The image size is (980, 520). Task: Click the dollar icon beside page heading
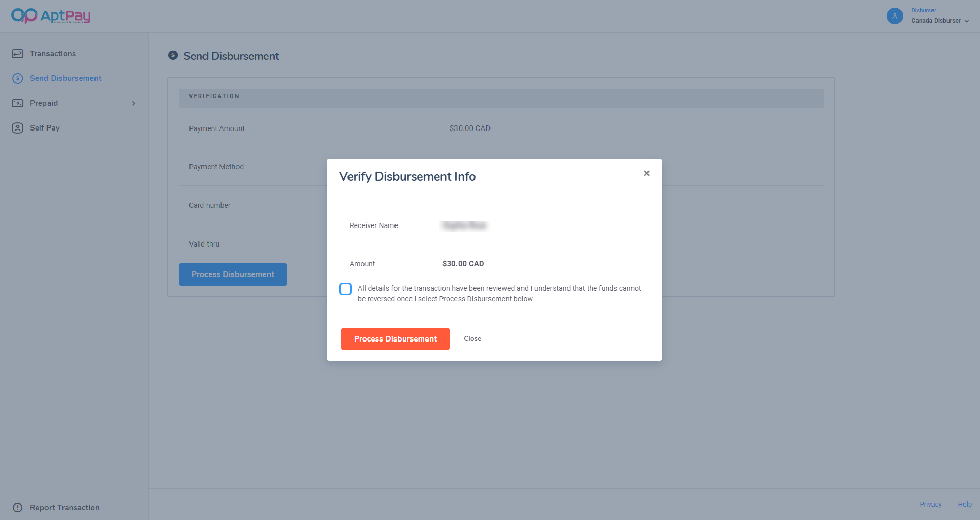[173, 55]
